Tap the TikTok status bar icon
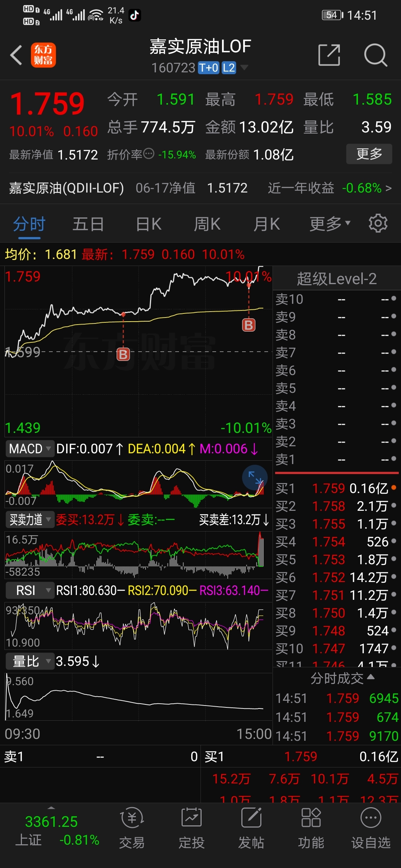The image size is (401, 868). [x=134, y=15]
